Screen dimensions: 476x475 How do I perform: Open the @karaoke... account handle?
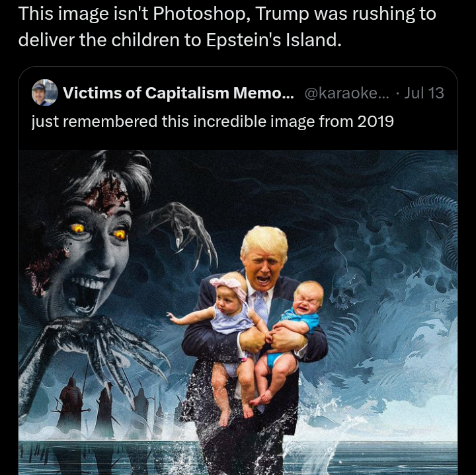346,92
